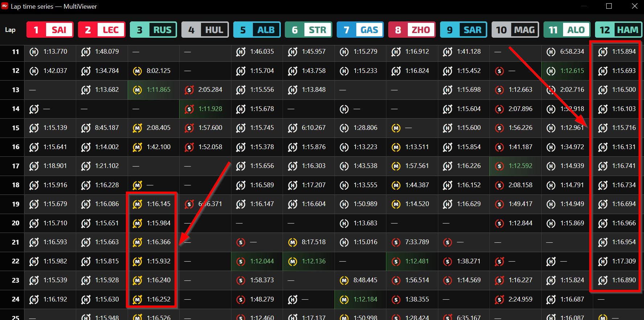The height and width of the screenshot is (320, 644).
Task: Click the Lap column header label
Action: pos(10,30)
